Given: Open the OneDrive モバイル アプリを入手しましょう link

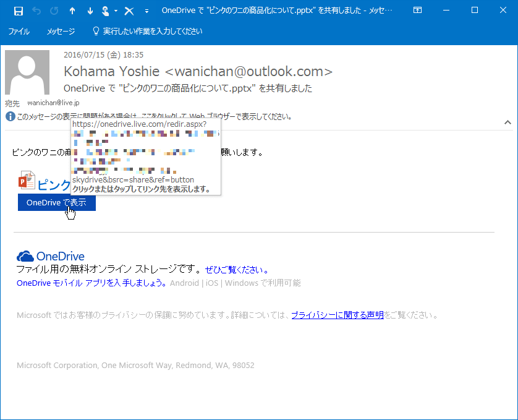Looking at the screenshot, I should 91,283.
